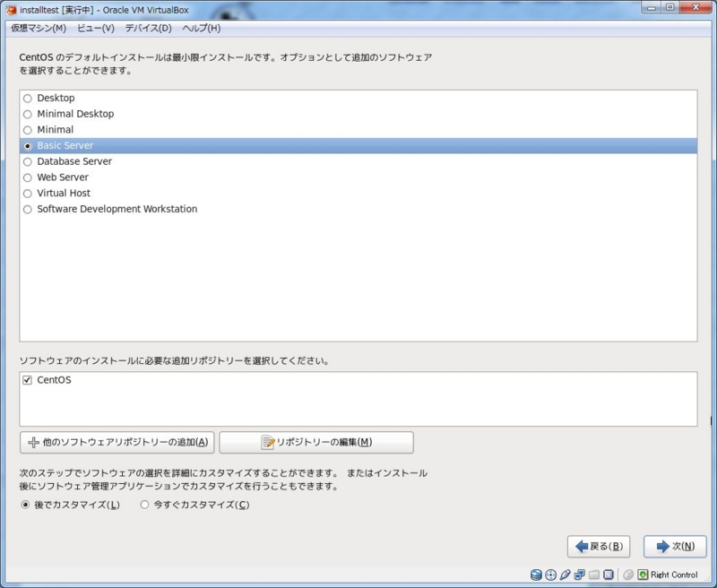Proceed with 次(N) button

[675, 547]
